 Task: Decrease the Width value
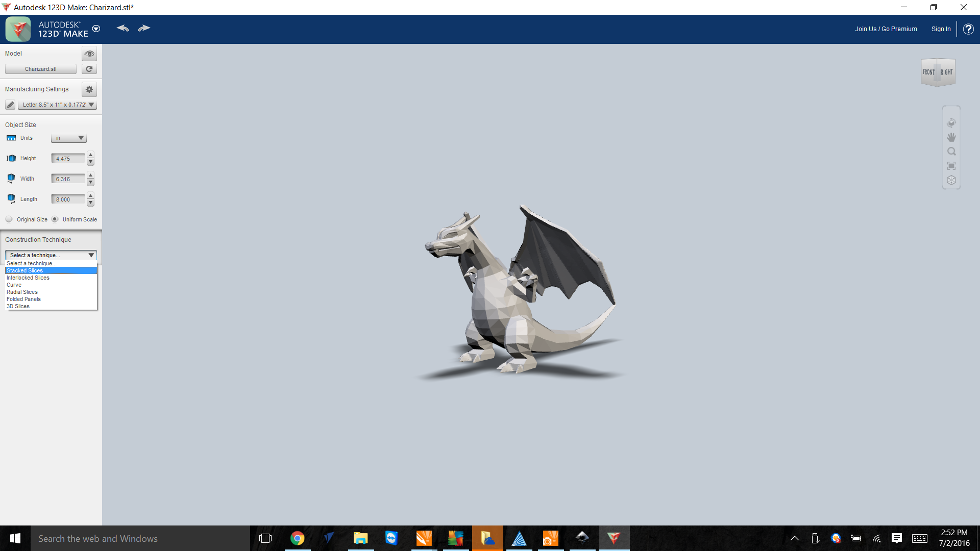(90, 183)
